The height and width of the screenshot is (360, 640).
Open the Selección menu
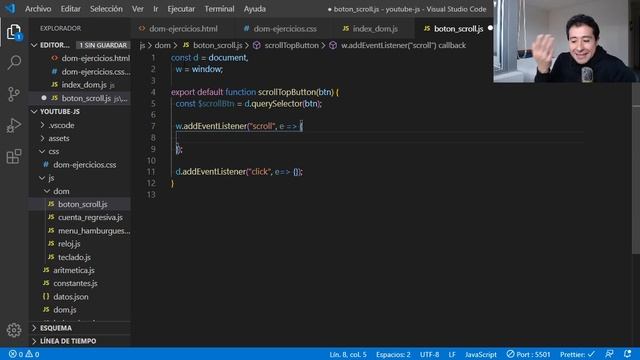[106, 9]
